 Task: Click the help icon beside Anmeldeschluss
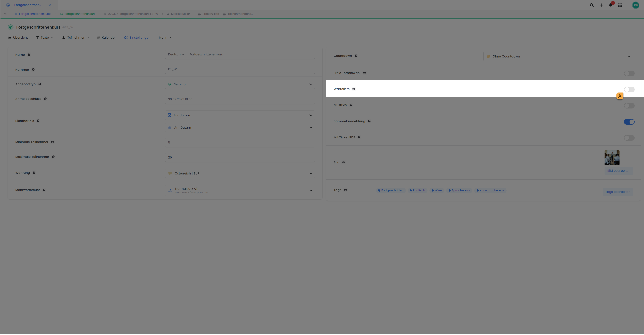(45, 99)
